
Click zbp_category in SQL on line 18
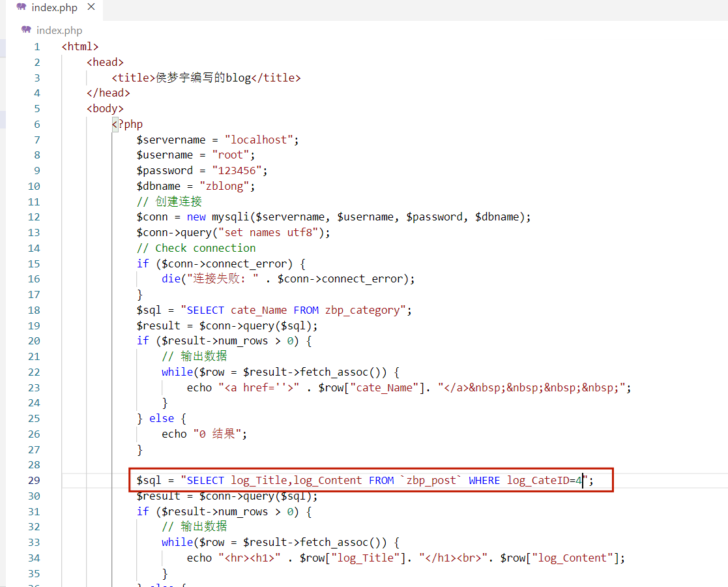click(362, 310)
